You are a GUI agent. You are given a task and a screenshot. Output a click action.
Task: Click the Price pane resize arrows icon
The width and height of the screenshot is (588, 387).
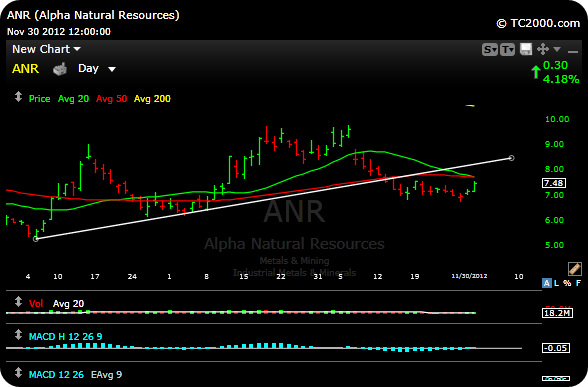click(18, 97)
